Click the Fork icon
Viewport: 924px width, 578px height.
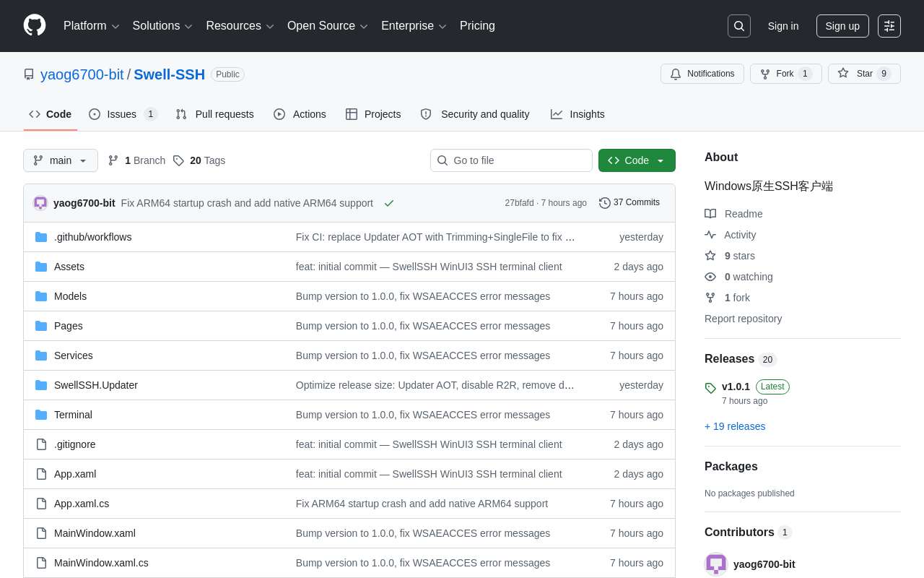click(x=765, y=74)
